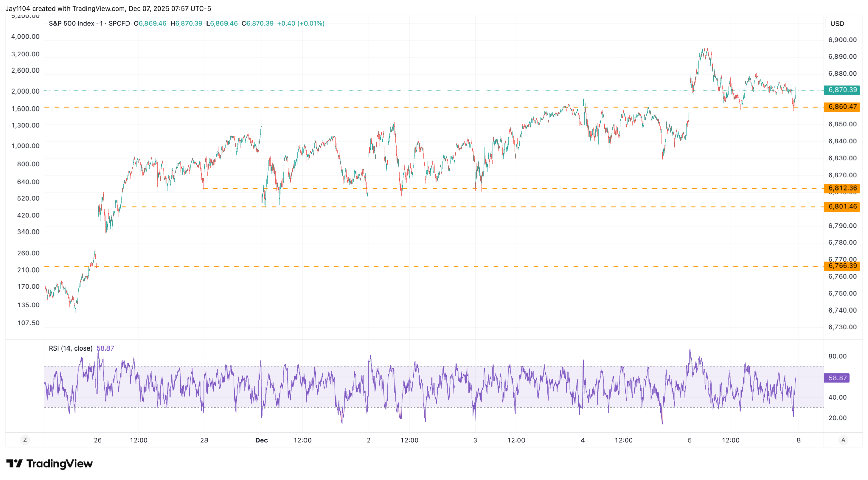Select the orange 6,860.47 price level tag
The width and height of the screenshot is (868, 480).
coord(842,107)
